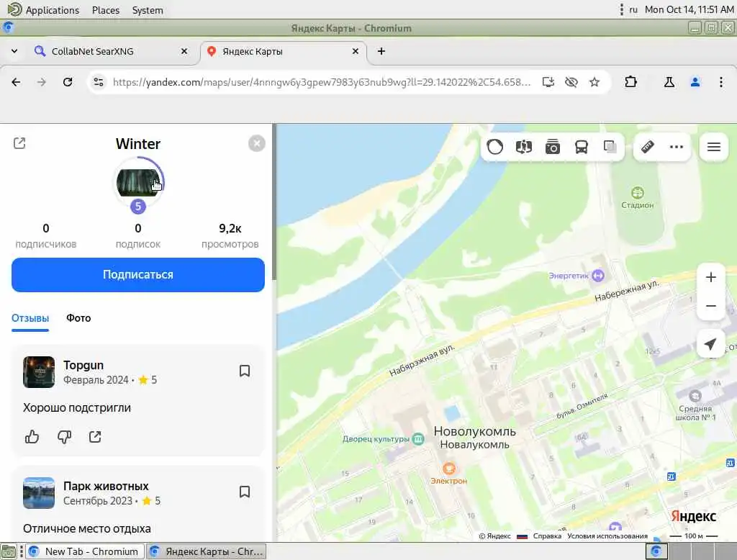
Task: Toggle the crossed-eye tracking protection icon
Action: click(x=571, y=82)
